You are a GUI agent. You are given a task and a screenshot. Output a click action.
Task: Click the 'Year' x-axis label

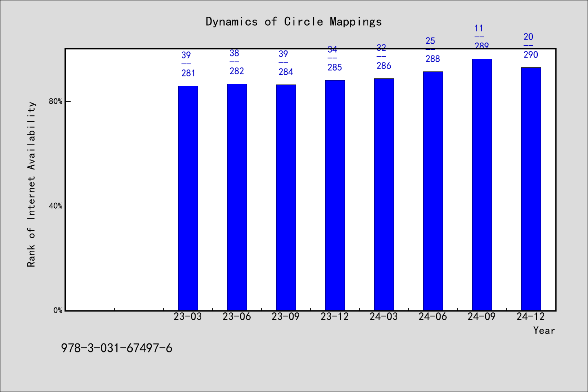coord(544,330)
